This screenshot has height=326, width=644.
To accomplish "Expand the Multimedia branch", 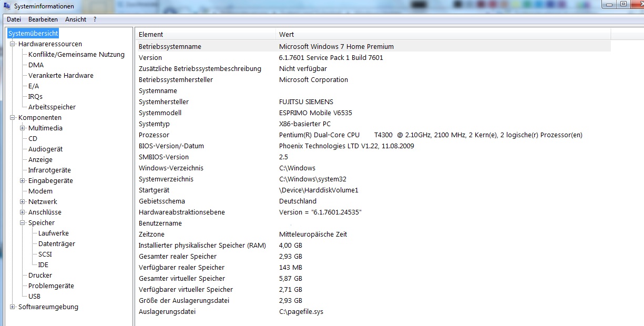I will [x=22, y=128].
